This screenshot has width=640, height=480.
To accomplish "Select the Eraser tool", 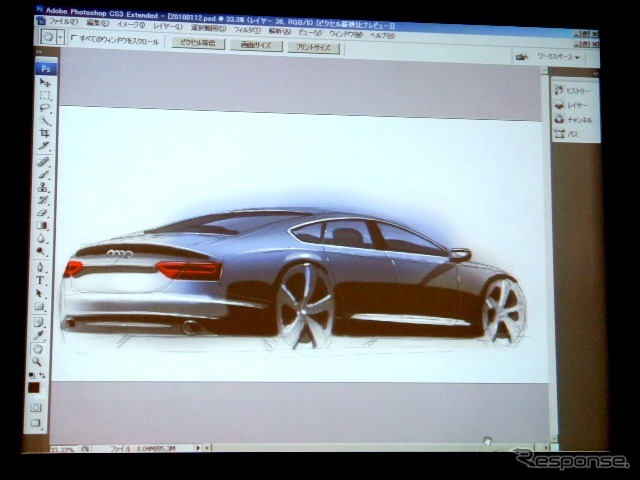I will (42, 213).
